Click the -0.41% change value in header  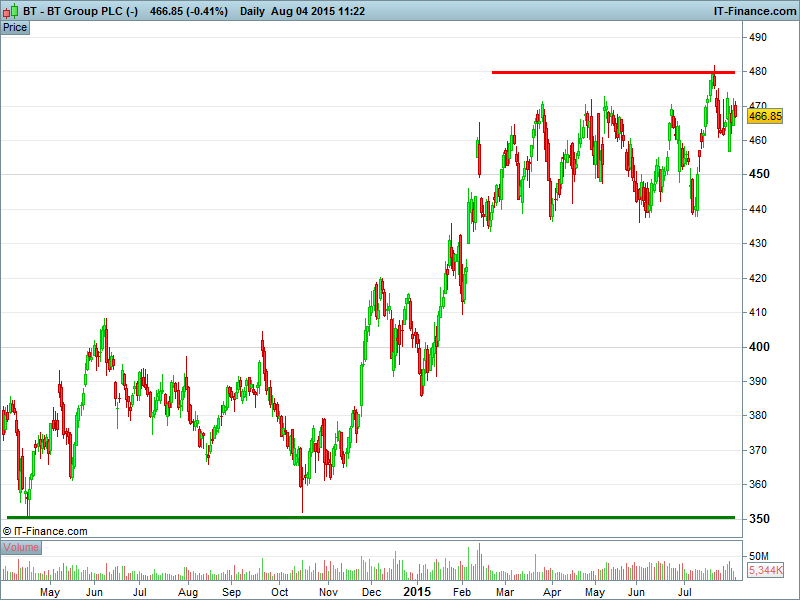tap(206, 11)
